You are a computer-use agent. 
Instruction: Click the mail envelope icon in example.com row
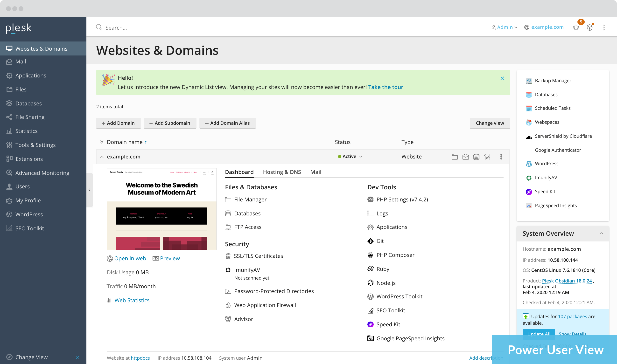[x=465, y=157]
